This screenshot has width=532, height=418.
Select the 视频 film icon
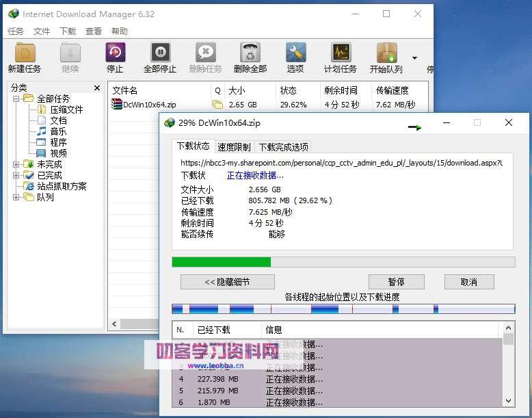pos(41,153)
